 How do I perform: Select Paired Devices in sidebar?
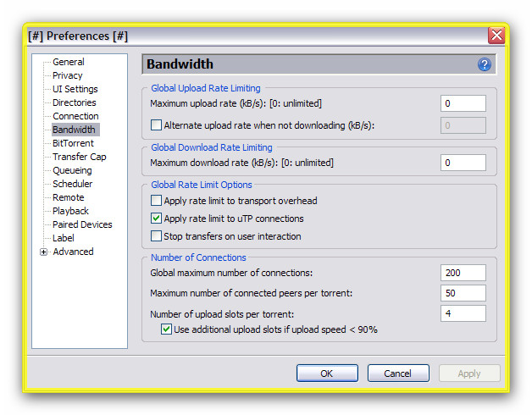pyautogui.click(x=82, y=224)
